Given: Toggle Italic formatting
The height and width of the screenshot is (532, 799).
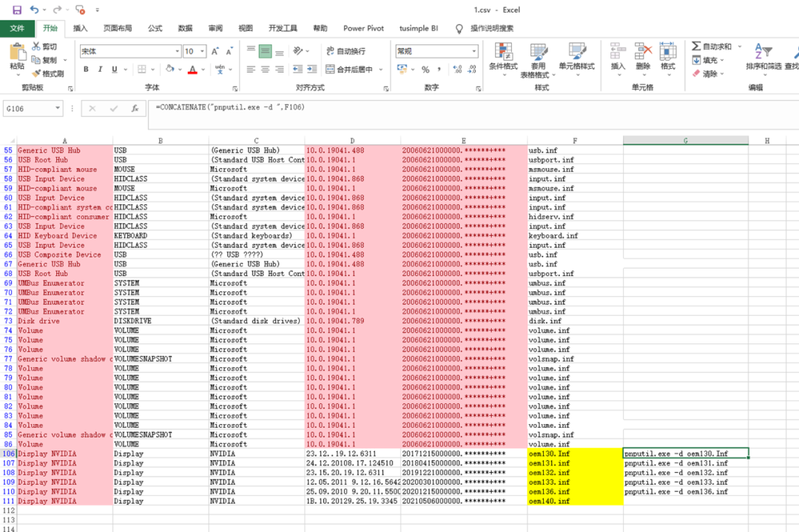Looking at the screenshot, I should [x=100, y=70].
